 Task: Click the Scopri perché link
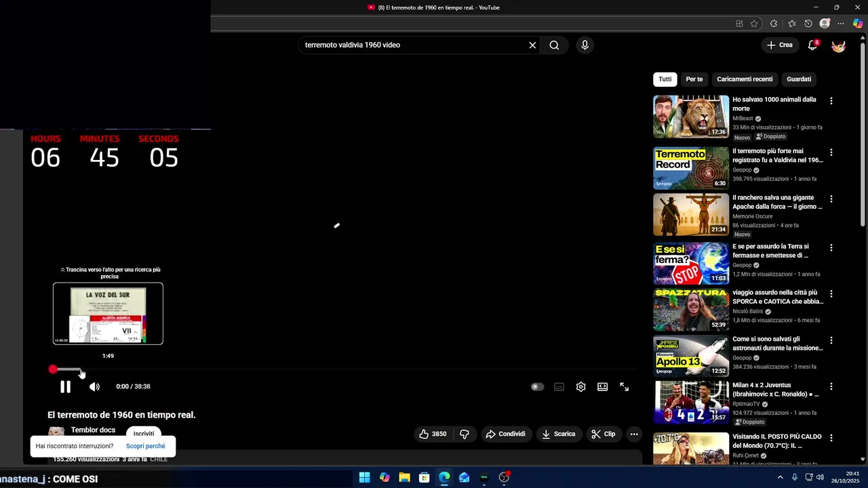145,446
